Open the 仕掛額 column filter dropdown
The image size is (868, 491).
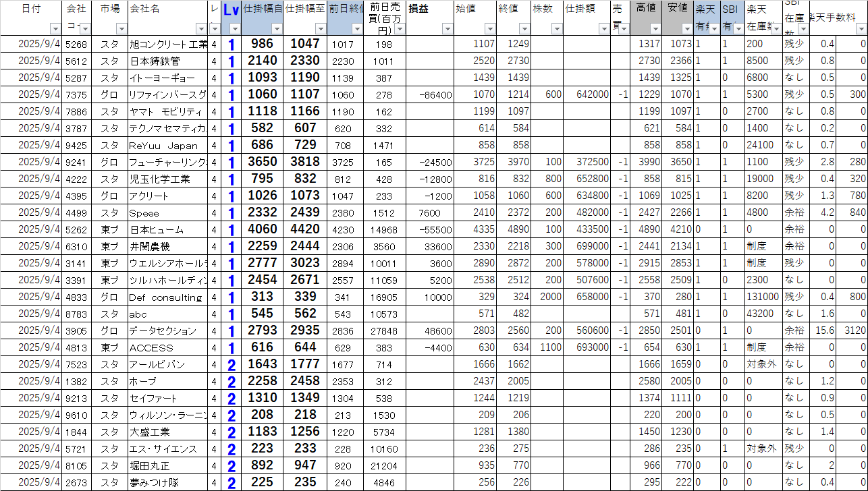tap(605, 29)
